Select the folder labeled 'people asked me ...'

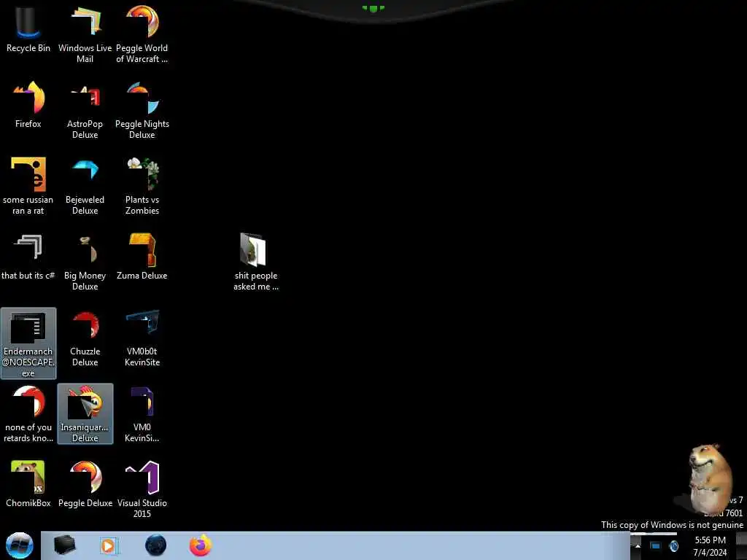[256, 261]
